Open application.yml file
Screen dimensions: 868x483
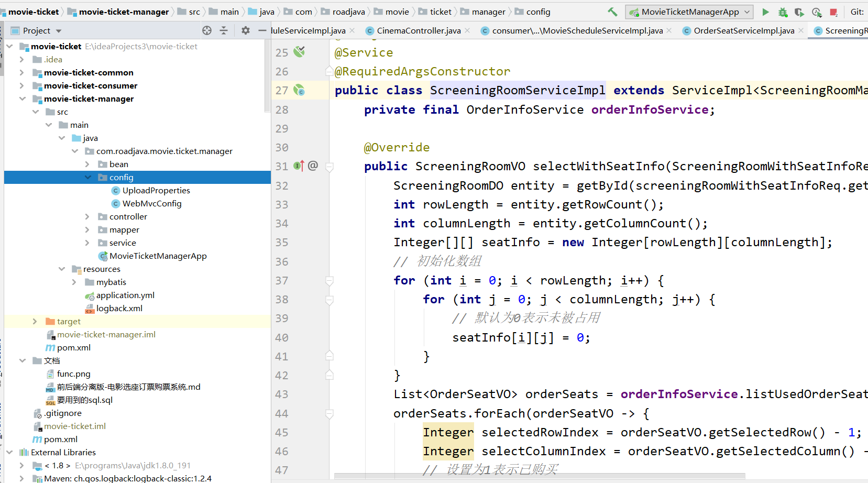tap(125, 295)
